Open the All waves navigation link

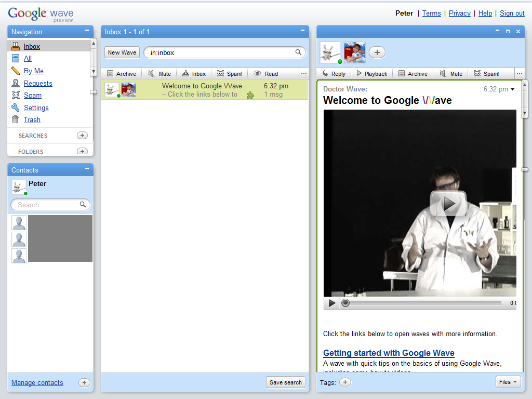pyautogui.click(x=28, y=58)
